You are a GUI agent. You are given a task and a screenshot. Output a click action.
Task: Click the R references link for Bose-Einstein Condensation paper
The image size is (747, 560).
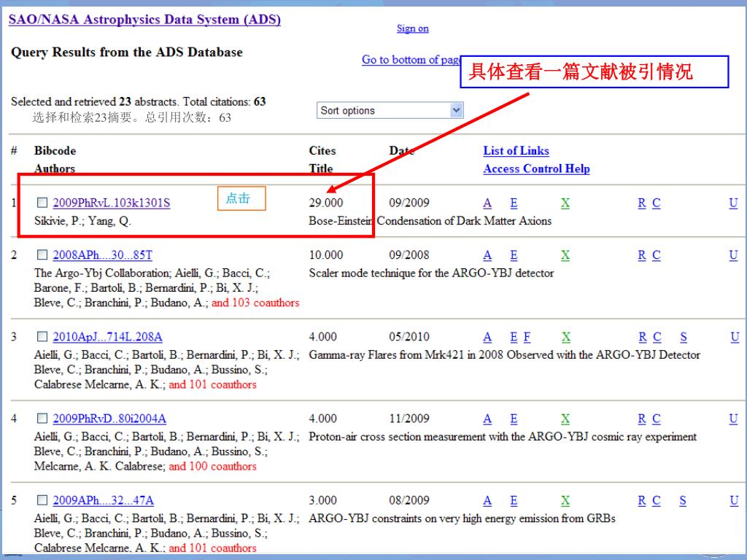pos(642,203)
